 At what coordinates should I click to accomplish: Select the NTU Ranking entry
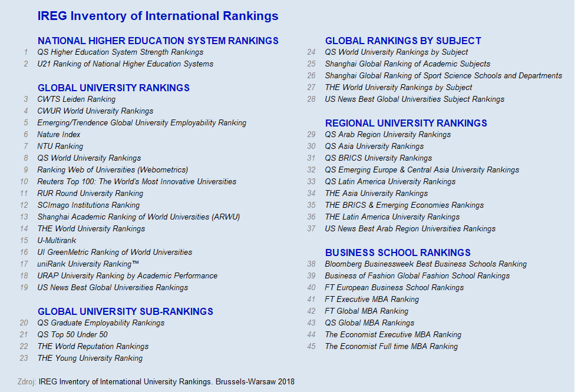pos(60,146)
